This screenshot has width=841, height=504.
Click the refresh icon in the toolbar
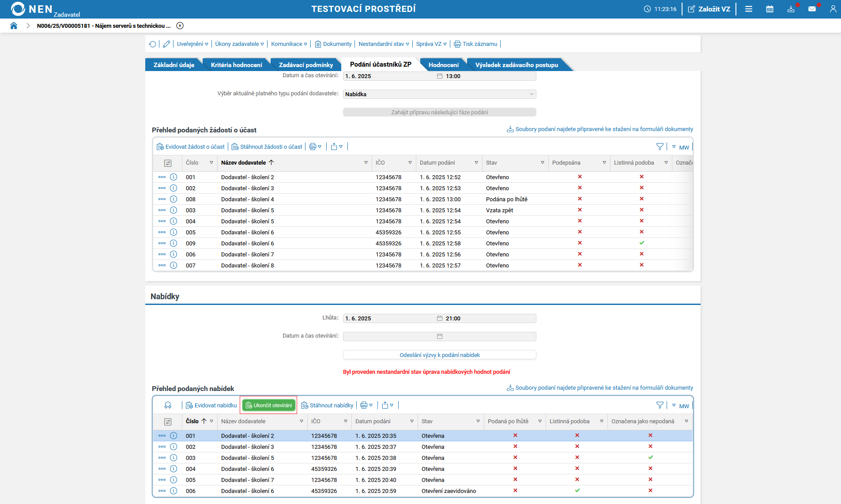[153, 44]
